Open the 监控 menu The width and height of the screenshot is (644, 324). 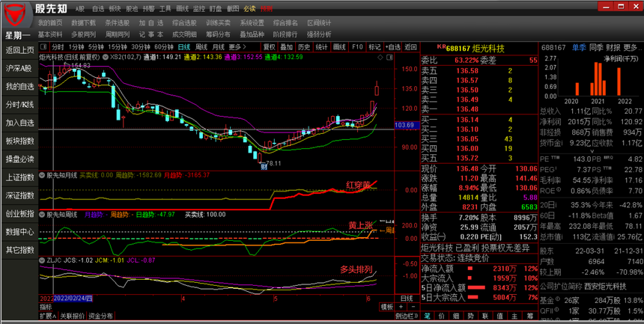pyautogui.click(x=198, y=9)
